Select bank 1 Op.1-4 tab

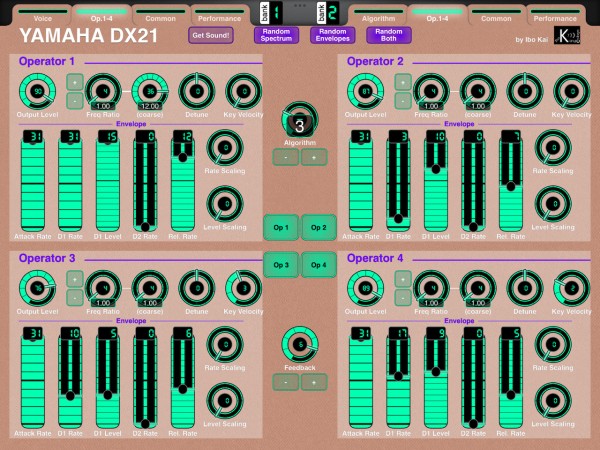(101, 16)
